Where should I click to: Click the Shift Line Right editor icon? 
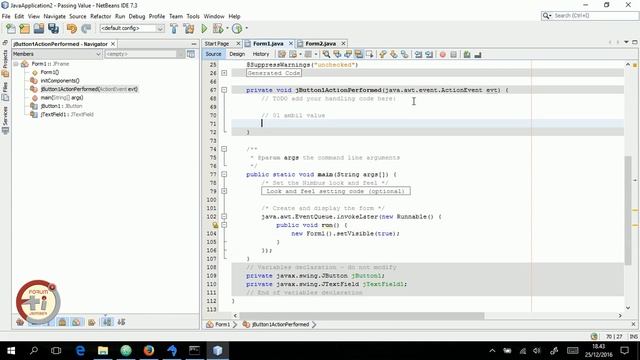(429, 54)
